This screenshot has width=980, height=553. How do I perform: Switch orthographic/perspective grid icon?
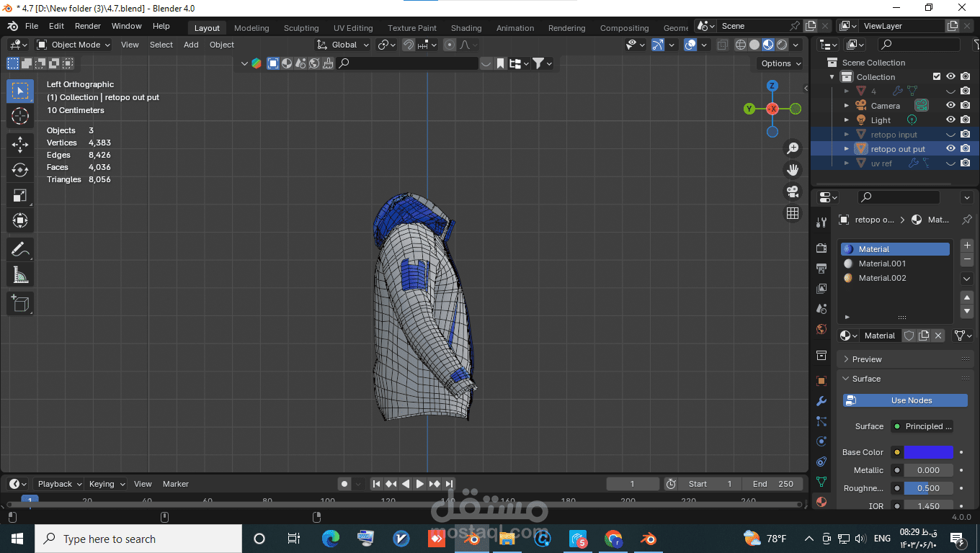coord(793,213)
